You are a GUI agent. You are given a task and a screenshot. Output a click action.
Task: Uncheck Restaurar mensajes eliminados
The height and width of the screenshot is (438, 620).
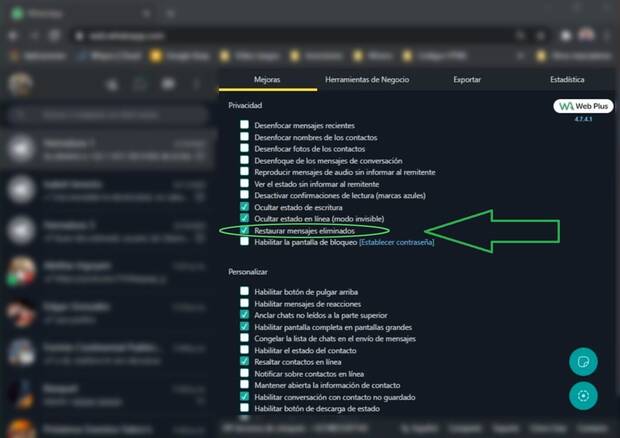(244, 230)
